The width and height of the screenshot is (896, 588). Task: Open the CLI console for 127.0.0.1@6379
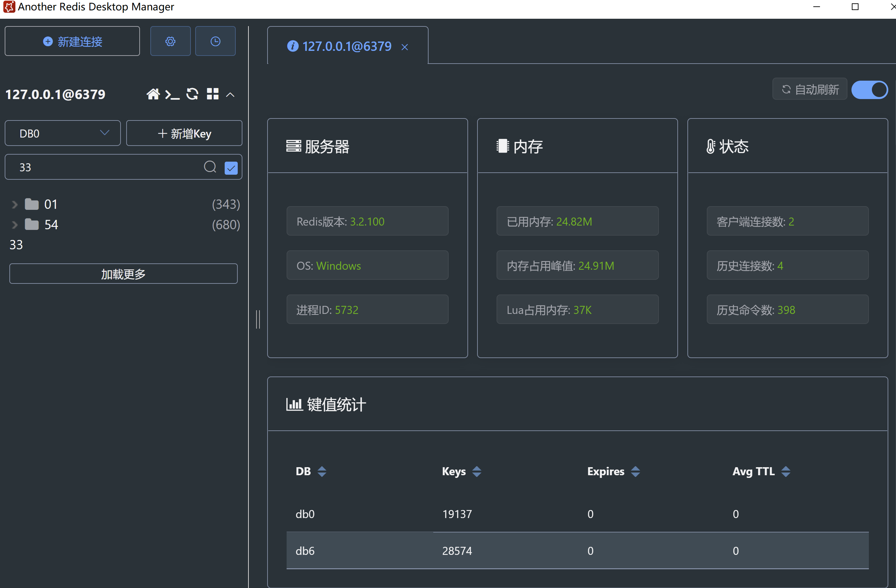(172, 94)
